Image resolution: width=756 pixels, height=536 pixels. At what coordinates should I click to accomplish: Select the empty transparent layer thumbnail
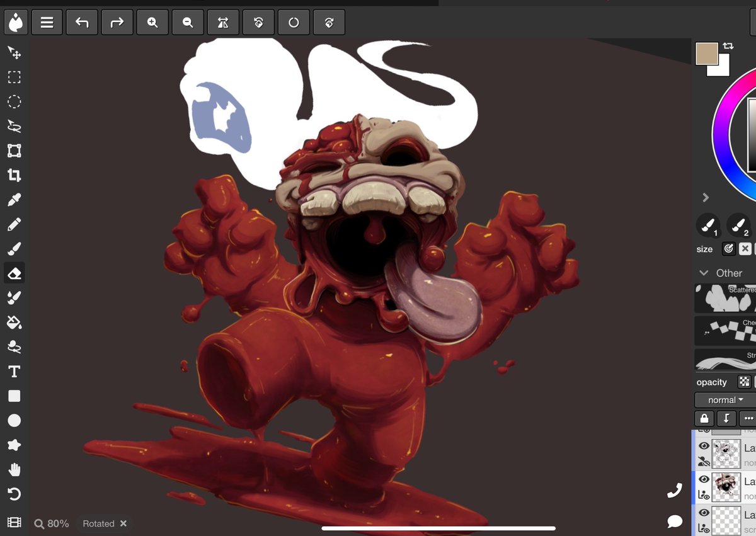[x=725, y=520]
